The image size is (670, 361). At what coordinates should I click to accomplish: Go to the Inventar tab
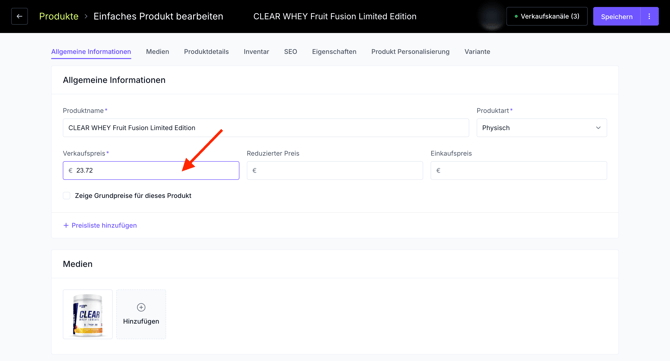pyautogui.click(x=256, y=52)
